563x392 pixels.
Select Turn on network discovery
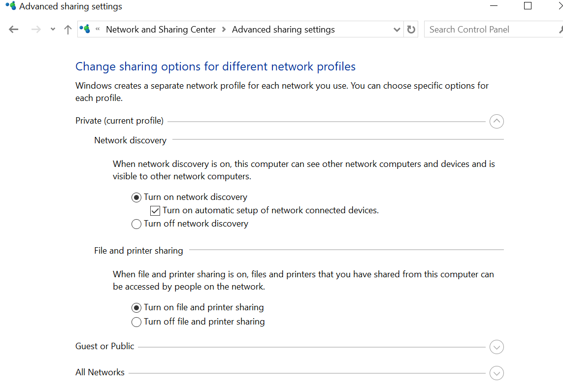pyautogui.click(x=136, y=197)
